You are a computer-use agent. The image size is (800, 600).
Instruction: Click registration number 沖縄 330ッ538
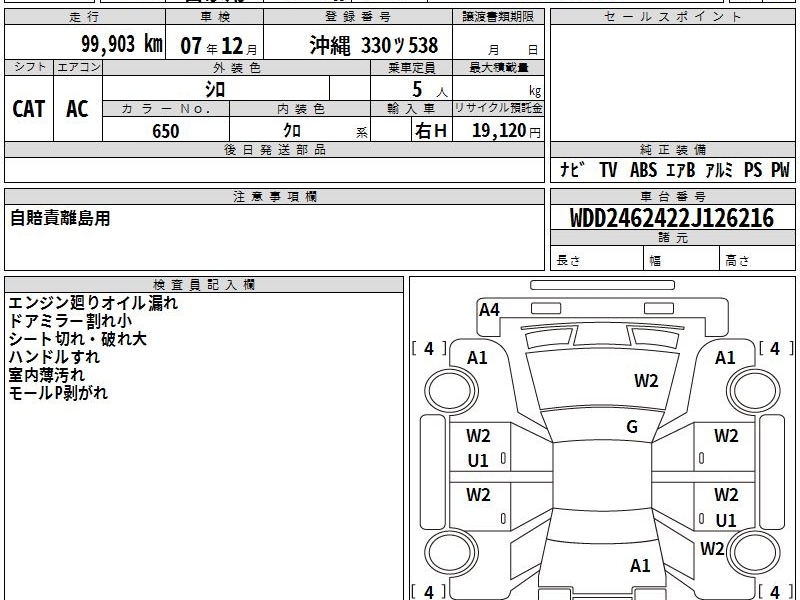click(373, 45)
